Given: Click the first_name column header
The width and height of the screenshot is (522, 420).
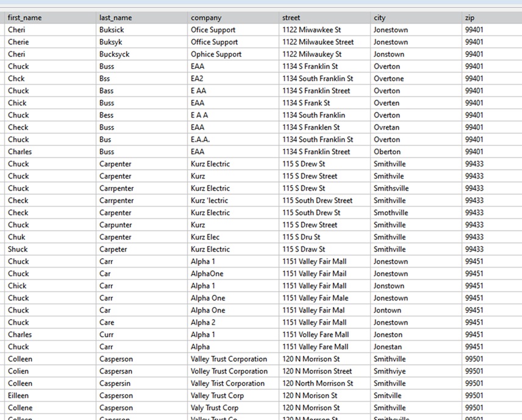Looking at the screenshot, I should pos(24,18).
